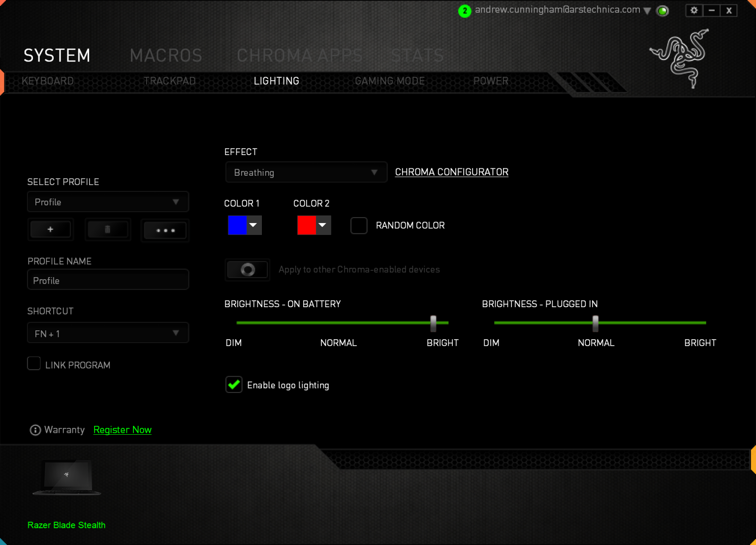This screenshot has height=545, width=756.
Task: Check the Link Program checkbox
Action: [34, 364]
